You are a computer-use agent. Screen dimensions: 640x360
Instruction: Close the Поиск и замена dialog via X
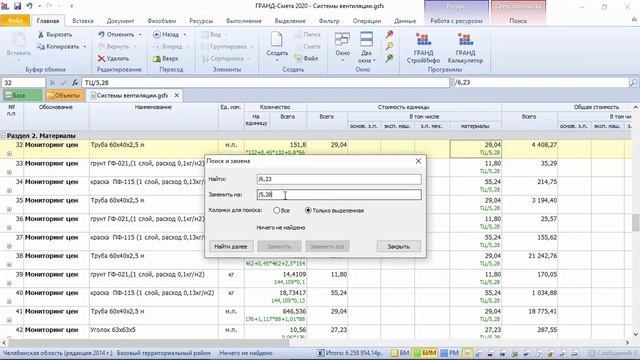click(418, 161)
